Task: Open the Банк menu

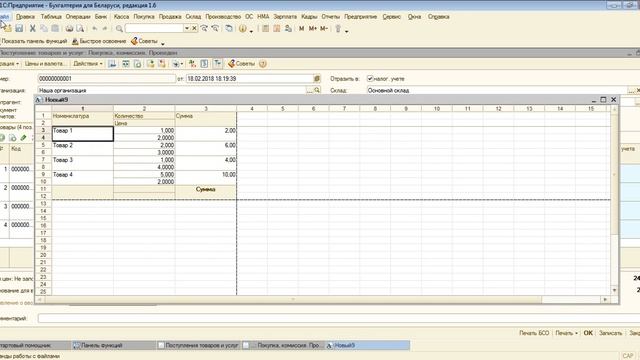Action: coord(101,17)
